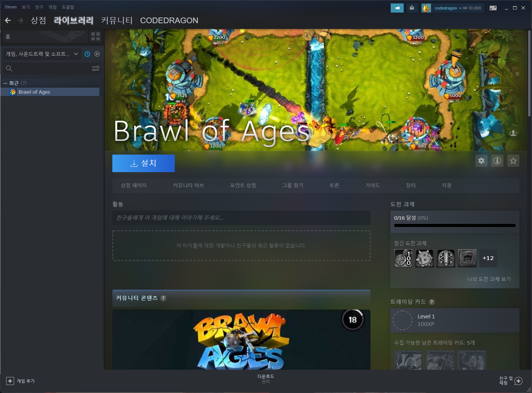Screen dimensions: 532x393
Task: Open 토론 link
Action: (334, 185)
